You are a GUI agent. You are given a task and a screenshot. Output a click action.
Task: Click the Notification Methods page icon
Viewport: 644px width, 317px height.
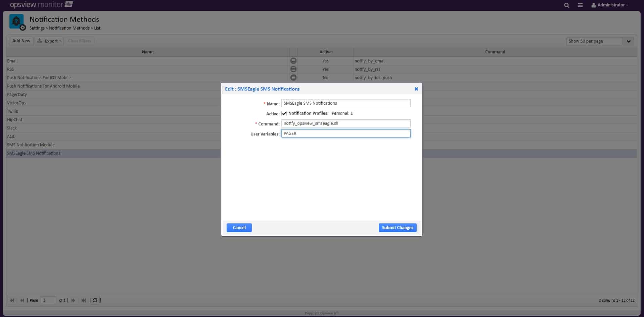coord(17,22)
